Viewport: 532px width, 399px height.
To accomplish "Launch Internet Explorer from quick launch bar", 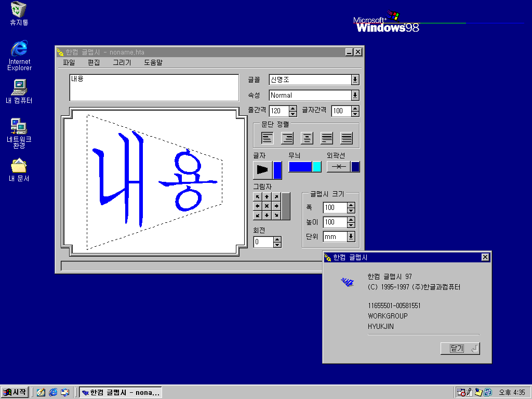I will 53,392.
